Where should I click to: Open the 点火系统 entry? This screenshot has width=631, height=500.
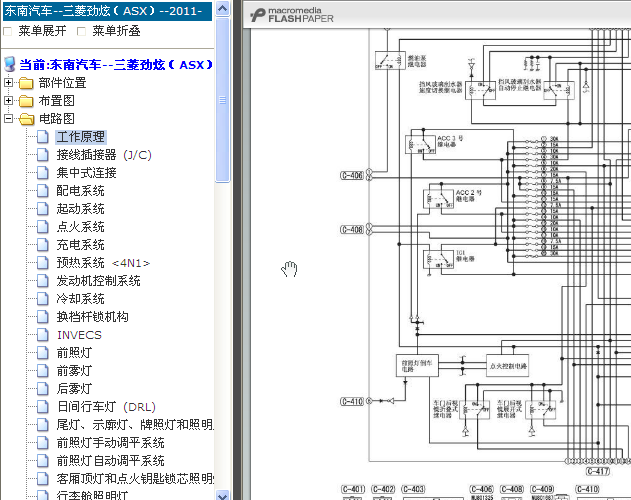[x=80, y=227]
